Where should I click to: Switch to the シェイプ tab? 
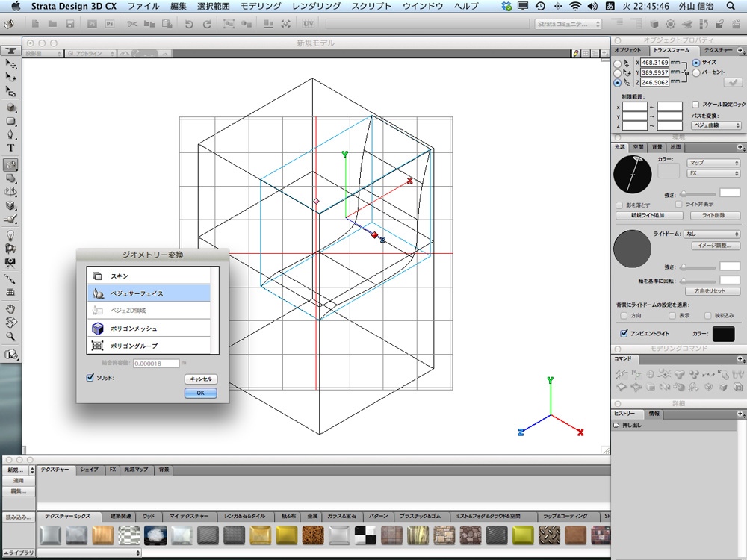tap(89, 470)
